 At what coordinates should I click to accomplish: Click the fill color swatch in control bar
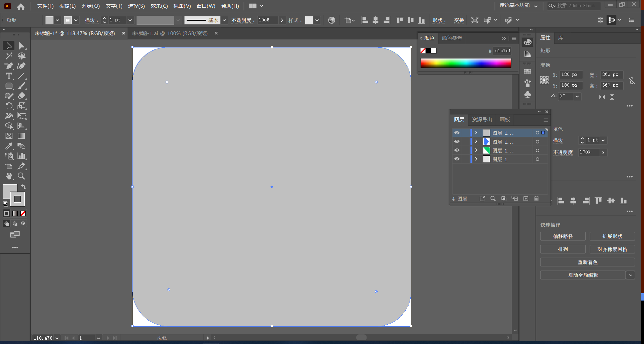pos(49,20)
